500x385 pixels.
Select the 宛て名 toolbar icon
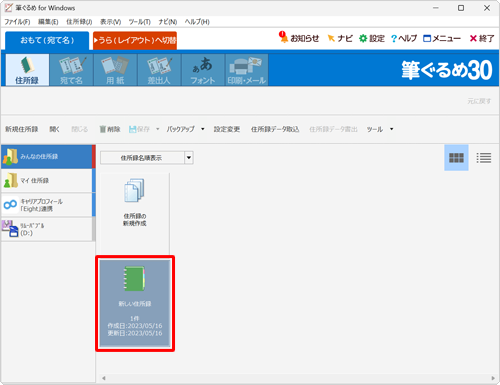pyautogui.click(x=71, y=70)
